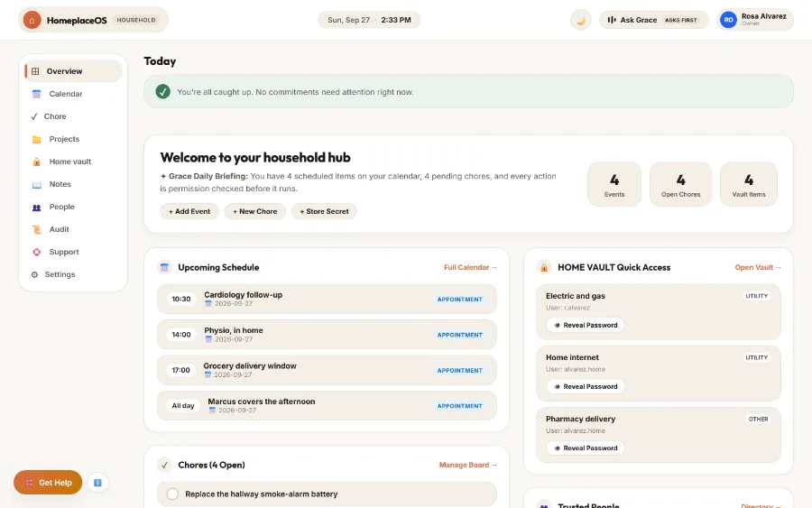Check off the smoke-alarm battery chore
Image resolution: width=812 pixels, height=508 pixels.
[x=172, y=494]
